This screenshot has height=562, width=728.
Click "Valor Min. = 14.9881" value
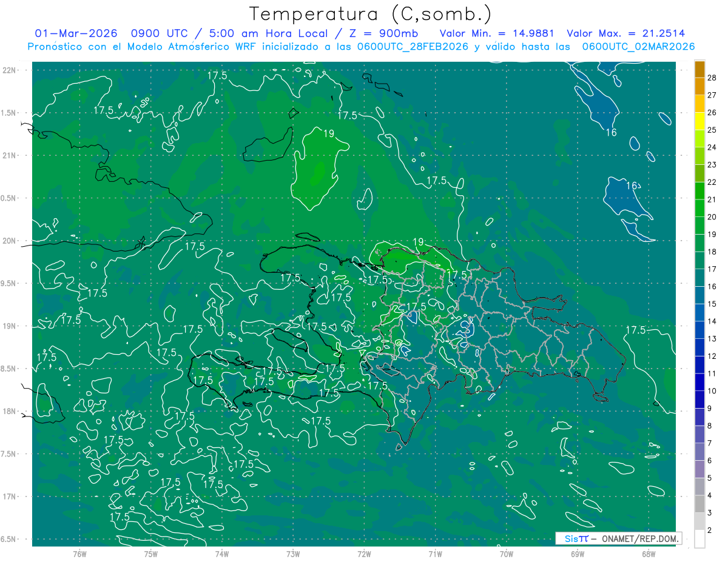(497, 33)
